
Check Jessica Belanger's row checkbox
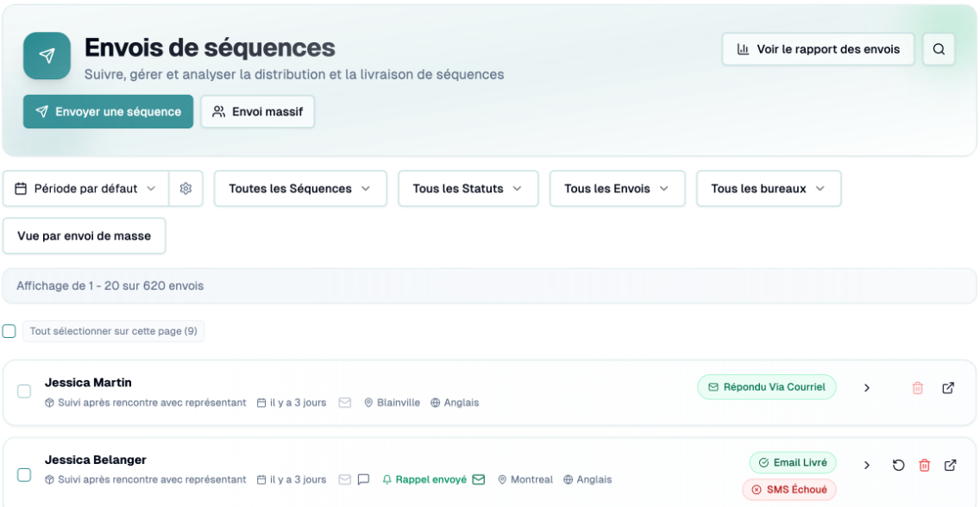[24, 475]
